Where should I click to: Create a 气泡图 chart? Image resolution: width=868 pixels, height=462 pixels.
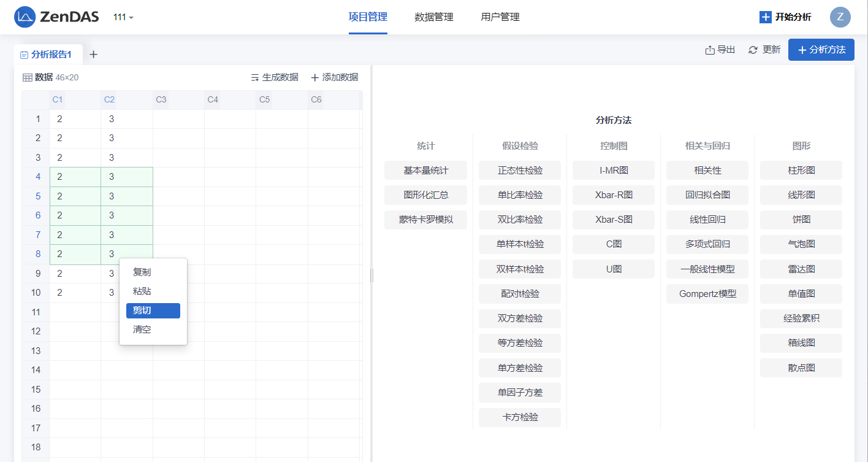point(801,244)
